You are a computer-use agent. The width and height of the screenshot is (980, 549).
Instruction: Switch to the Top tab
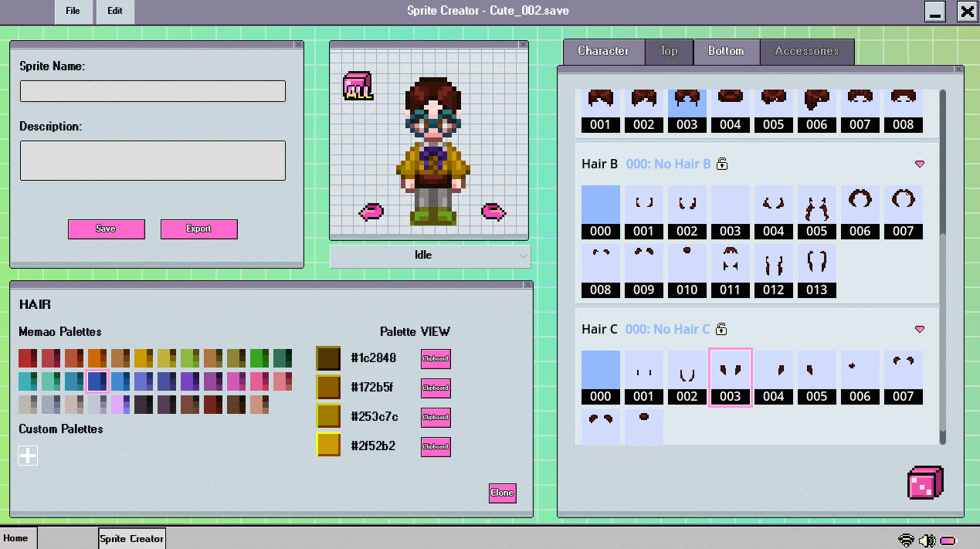coord(669,51)
